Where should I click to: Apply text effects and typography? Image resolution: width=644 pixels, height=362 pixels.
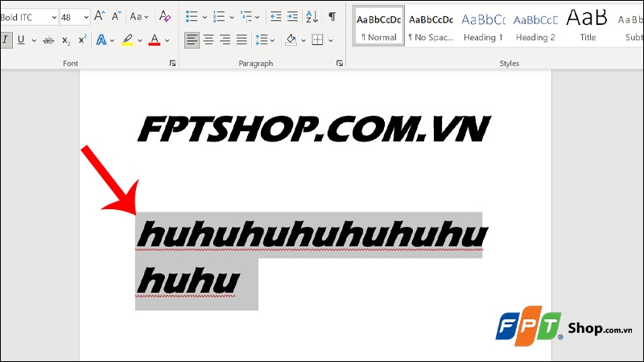[x=101, y=40]
